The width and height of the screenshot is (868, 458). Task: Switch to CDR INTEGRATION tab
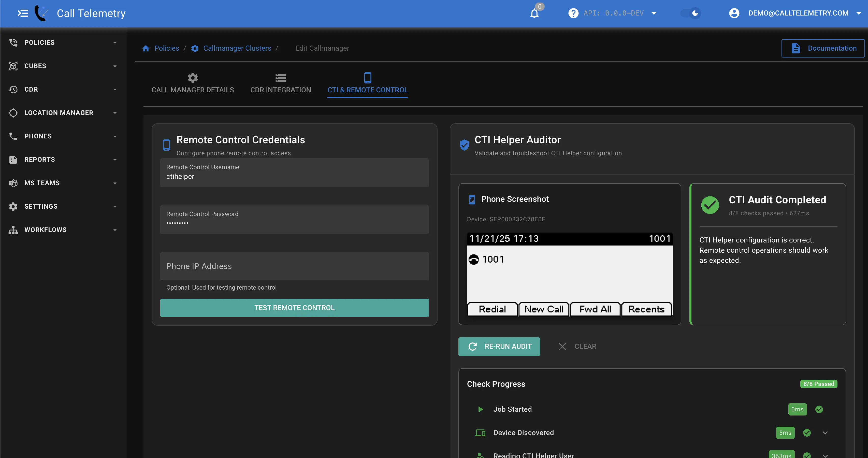(280, 83)
